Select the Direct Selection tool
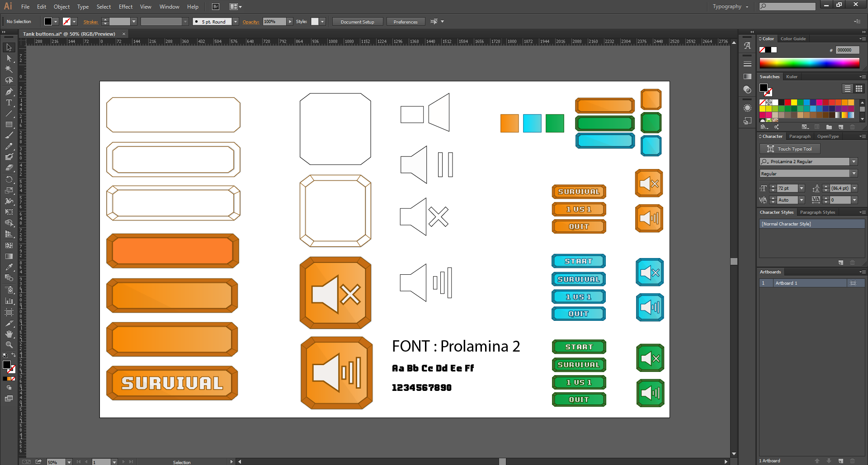Viewport: 868px width, 465px height. [x=9, y=58]
